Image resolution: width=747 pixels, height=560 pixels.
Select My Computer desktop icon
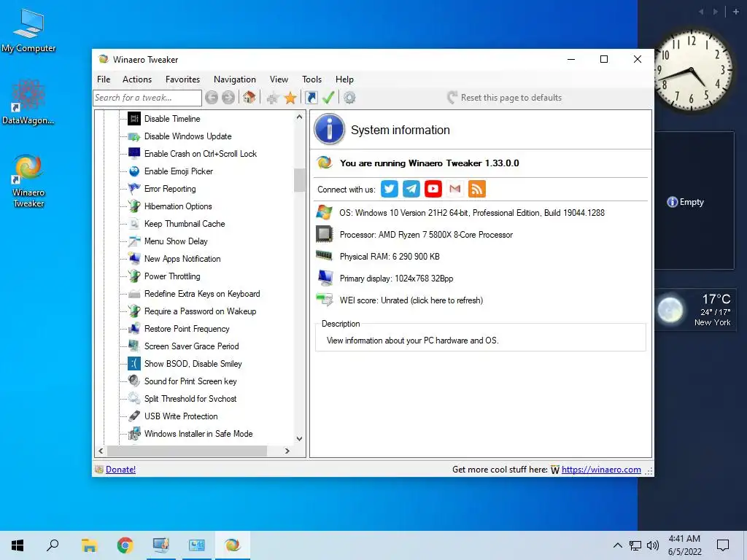point(28,31)
